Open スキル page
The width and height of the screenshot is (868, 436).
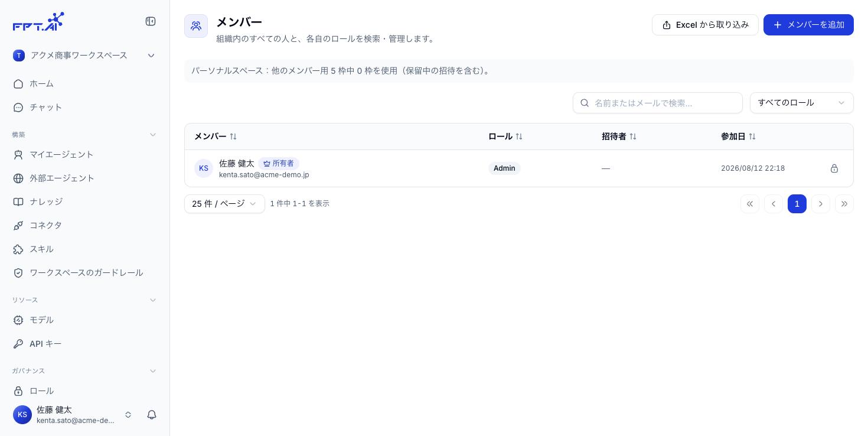coord(84,249)
